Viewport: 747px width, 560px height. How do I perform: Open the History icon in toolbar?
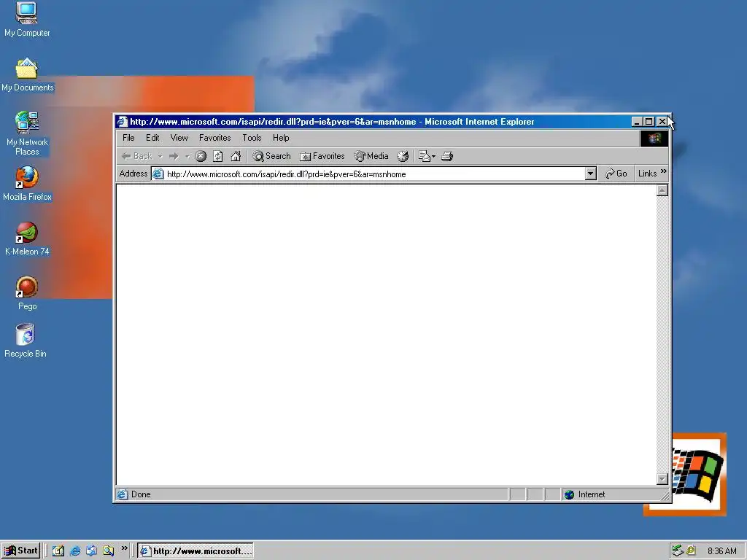(x=403, y=156)
